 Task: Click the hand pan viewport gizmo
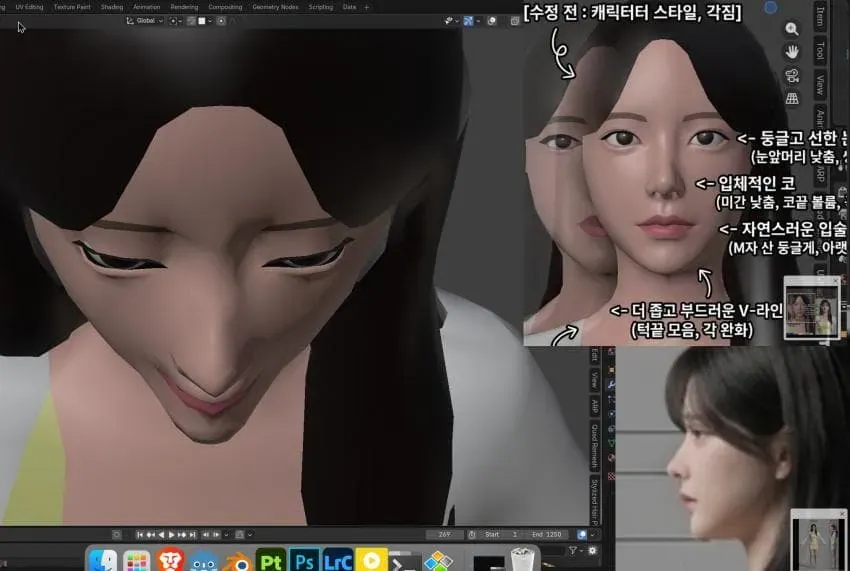click(x=792, y=52)
